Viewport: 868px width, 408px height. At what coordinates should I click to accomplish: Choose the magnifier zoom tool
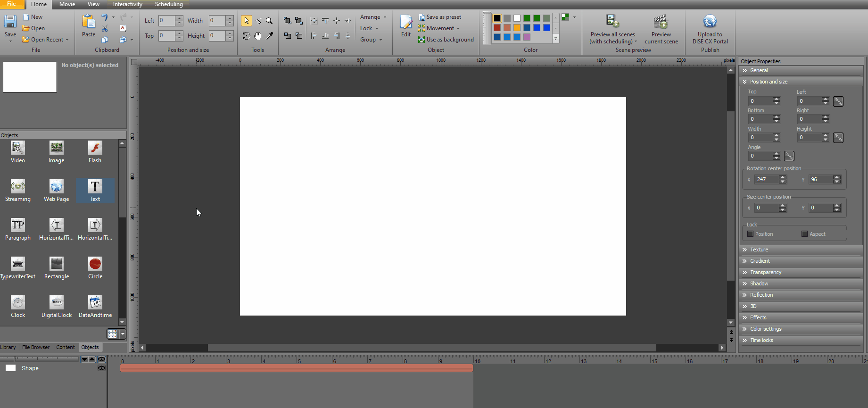(x=269, y=21)
